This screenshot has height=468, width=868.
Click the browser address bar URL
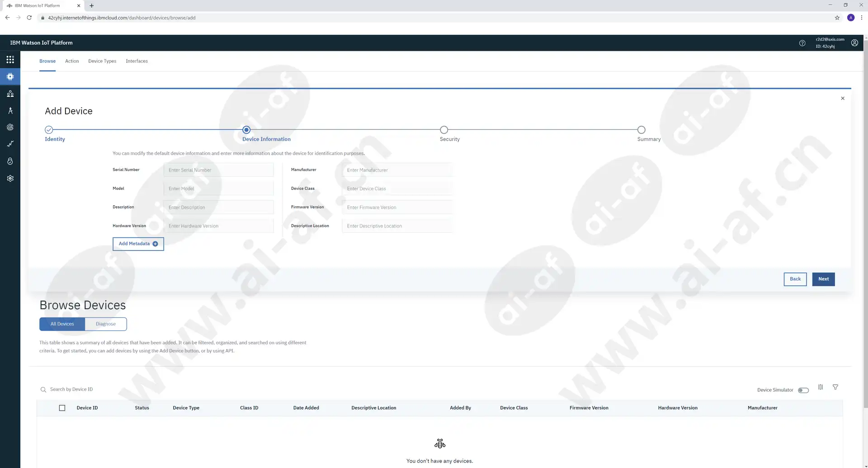pyautogui.click(x=122, y=18)
